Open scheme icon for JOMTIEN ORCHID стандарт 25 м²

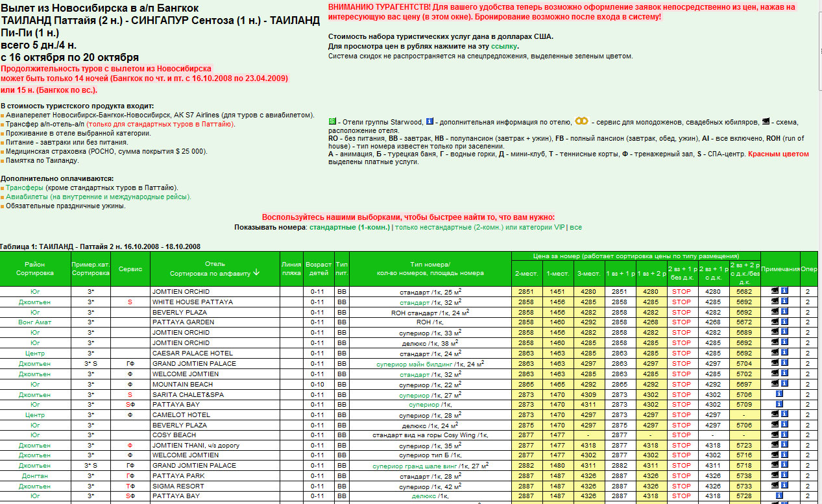(775, 291)
